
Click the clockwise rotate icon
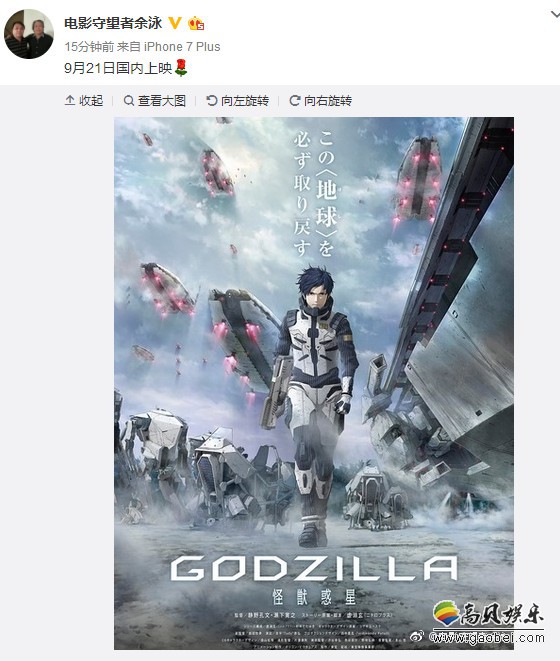point(294,100)
